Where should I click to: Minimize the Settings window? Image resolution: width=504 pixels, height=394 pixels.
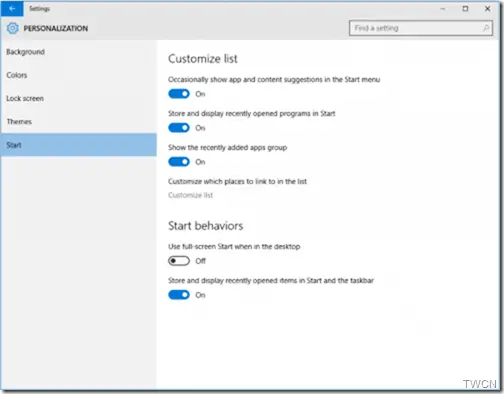(x=443, y=9)
